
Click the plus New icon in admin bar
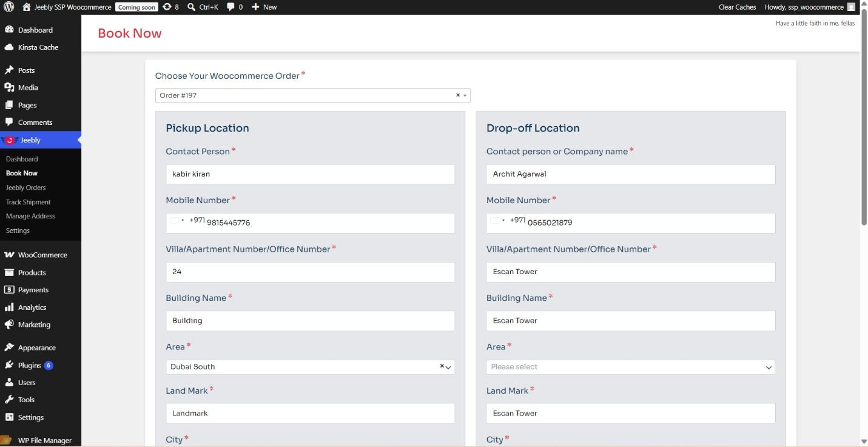[x=255, y=7]
